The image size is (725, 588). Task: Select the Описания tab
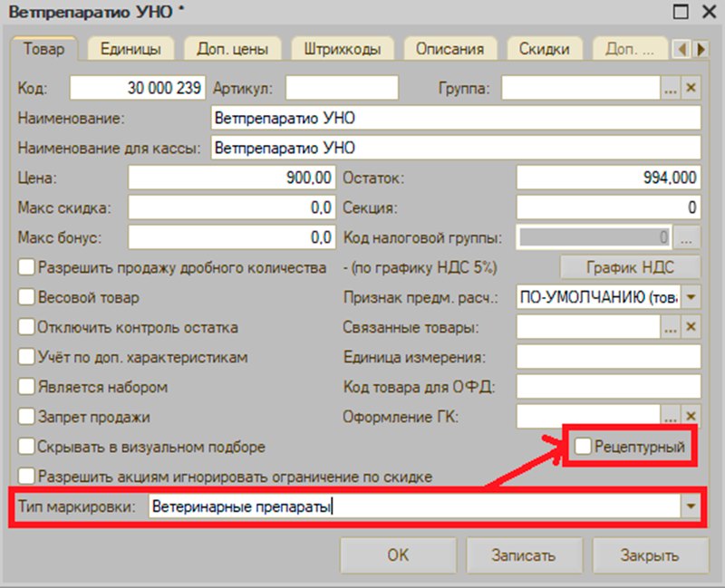[449, 49]
